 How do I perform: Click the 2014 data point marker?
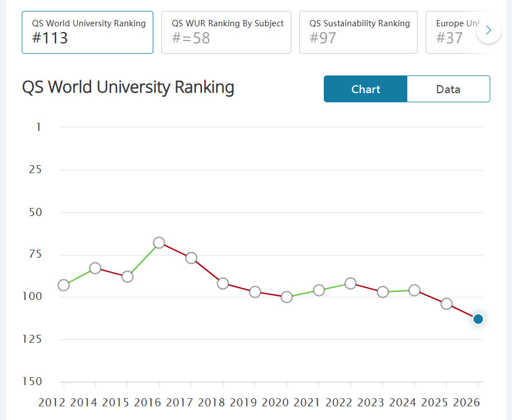(x=96, y=268)
